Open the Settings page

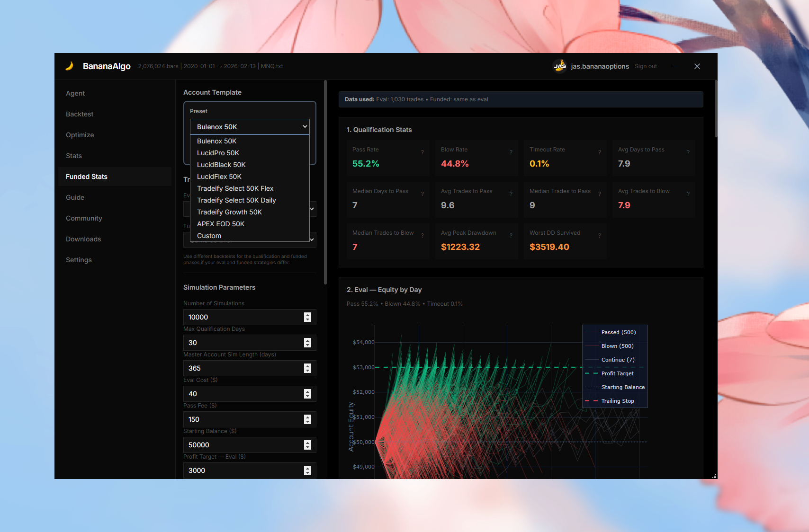pyautogui.click(x=79, y=259)
